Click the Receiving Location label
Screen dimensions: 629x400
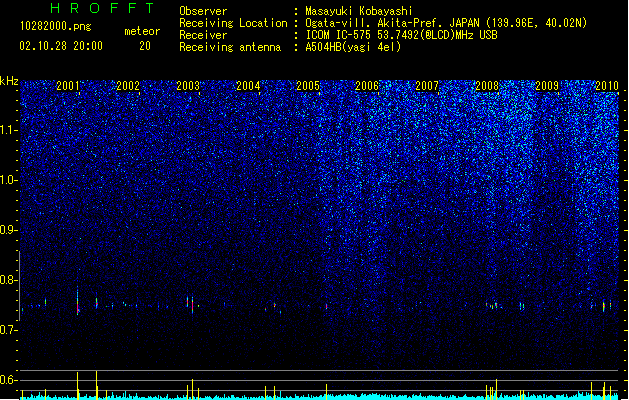click(x=233, y=23)
